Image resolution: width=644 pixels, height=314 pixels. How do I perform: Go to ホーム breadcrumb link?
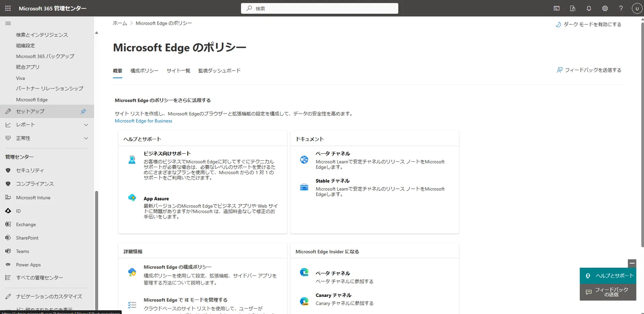pos(120,24)
